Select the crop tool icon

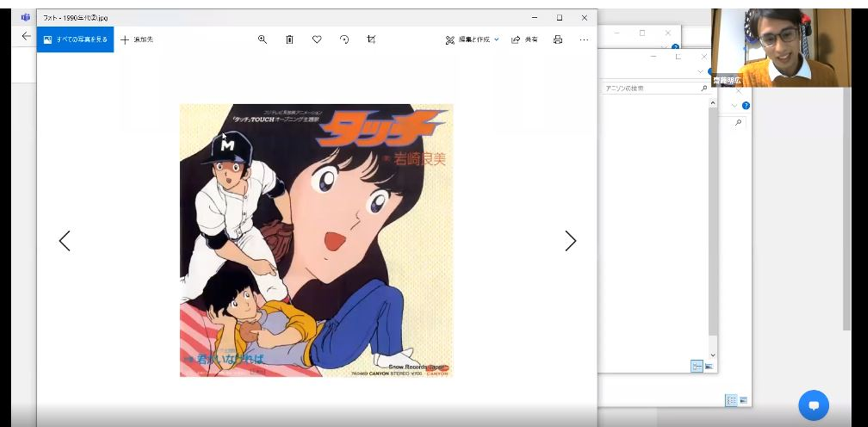[371, 40]
